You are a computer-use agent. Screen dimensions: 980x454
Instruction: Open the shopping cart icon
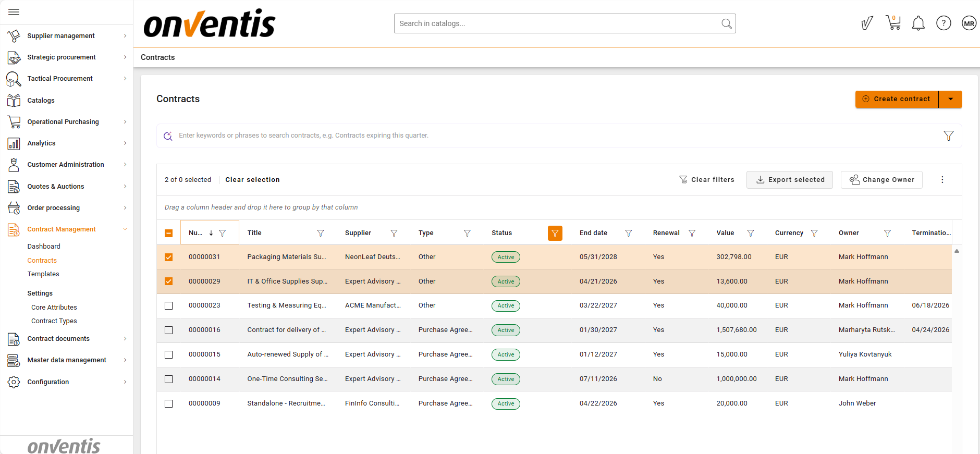tap(893, 23)
